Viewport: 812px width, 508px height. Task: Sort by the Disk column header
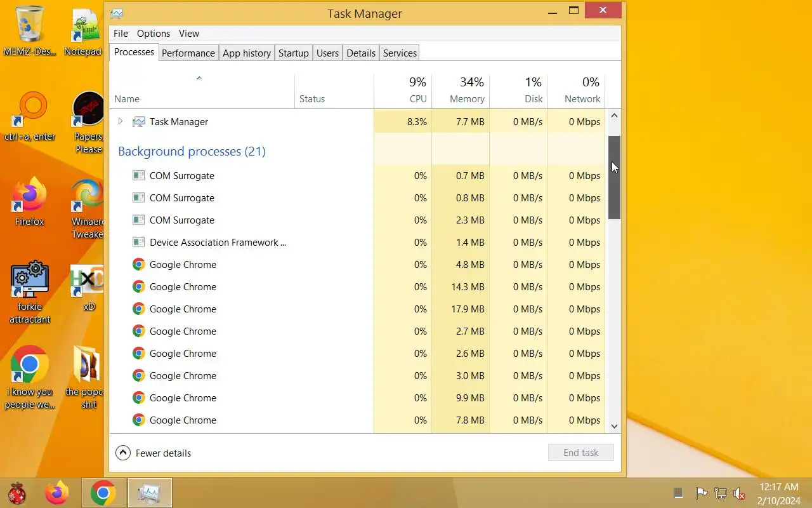point(518,90)
